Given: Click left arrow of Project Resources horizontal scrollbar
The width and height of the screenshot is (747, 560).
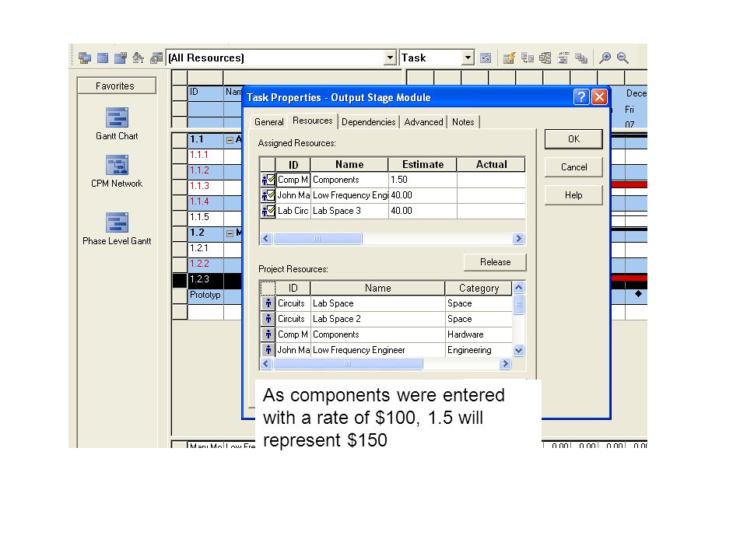Looking at the screenshot, I should 266,364.
